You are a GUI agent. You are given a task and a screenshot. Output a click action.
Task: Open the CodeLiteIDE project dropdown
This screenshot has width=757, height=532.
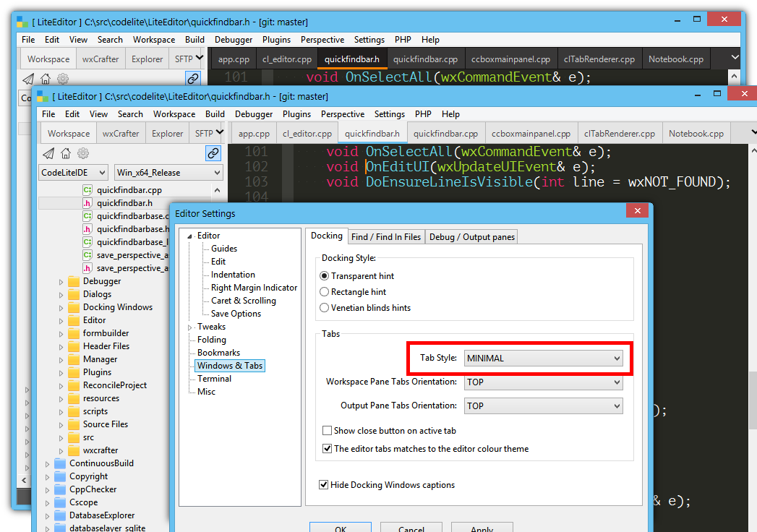coord(73,172)
